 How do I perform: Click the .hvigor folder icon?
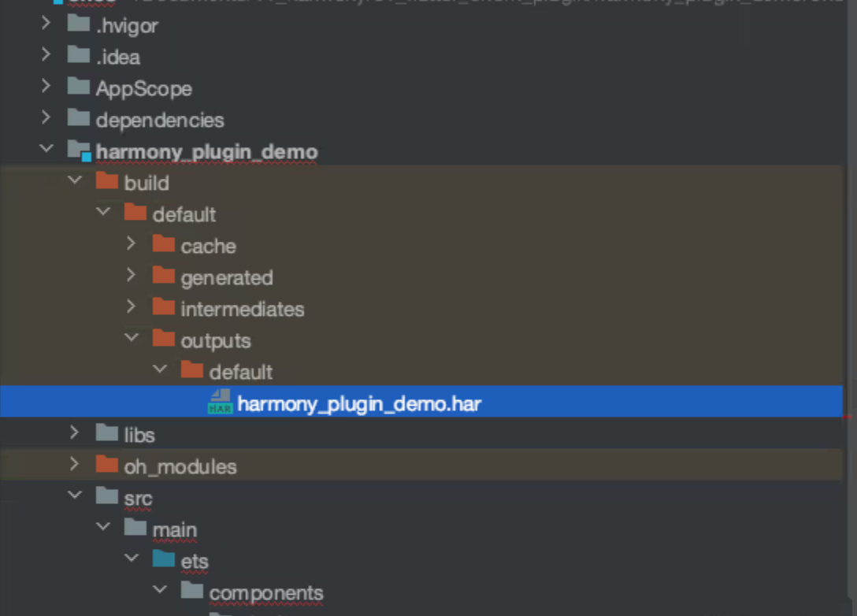click(79, 24)
